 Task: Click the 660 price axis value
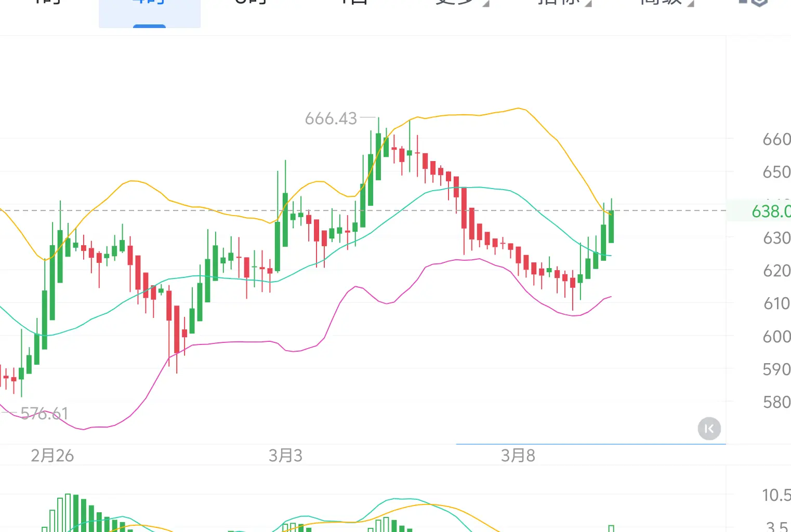[776, 139]
